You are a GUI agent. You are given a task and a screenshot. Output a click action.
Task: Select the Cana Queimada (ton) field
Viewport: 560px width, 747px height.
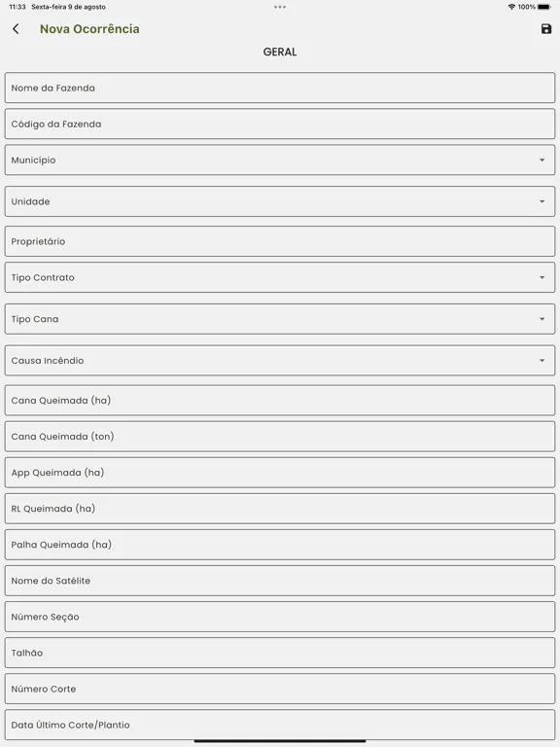pos(280,437)
